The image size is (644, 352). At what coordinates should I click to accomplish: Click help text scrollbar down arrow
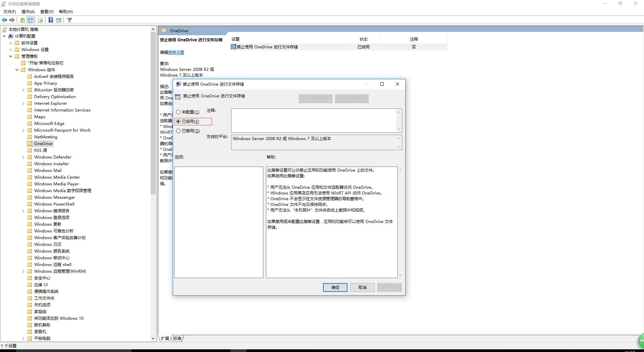(400, 275)
